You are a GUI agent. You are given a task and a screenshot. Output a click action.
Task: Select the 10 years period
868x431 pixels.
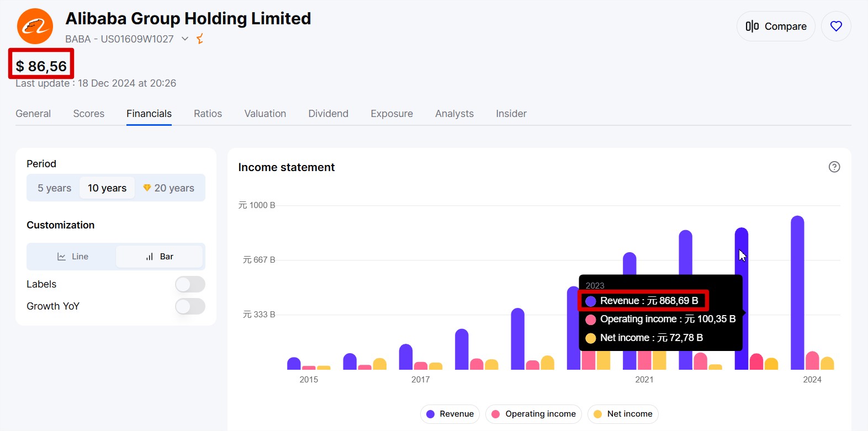pos(107,188)
